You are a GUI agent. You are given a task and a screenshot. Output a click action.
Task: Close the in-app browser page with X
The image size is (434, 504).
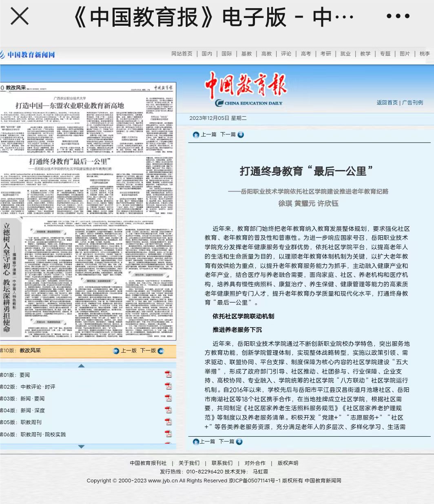coord(19,17)
